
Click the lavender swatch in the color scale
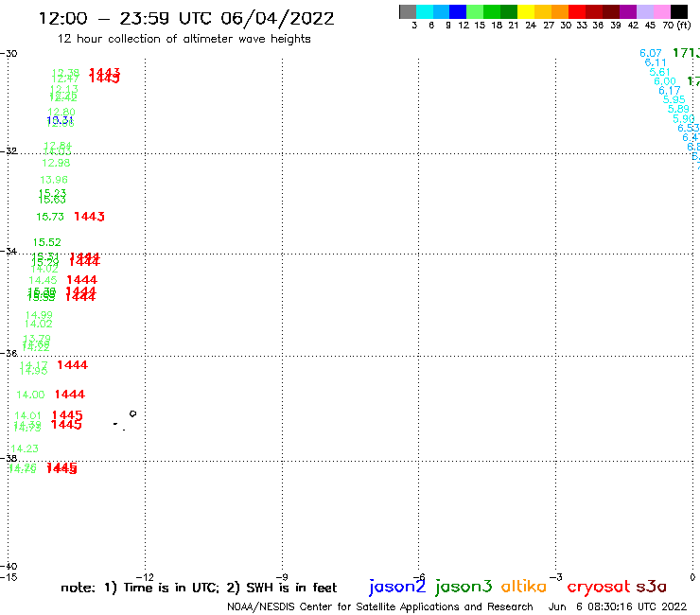click(644, 11)
